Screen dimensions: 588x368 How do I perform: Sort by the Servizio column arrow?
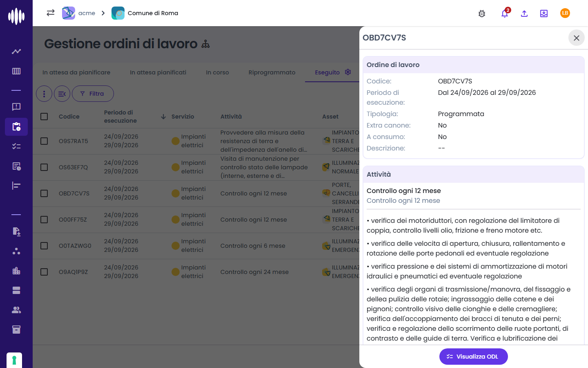[163, 117]
